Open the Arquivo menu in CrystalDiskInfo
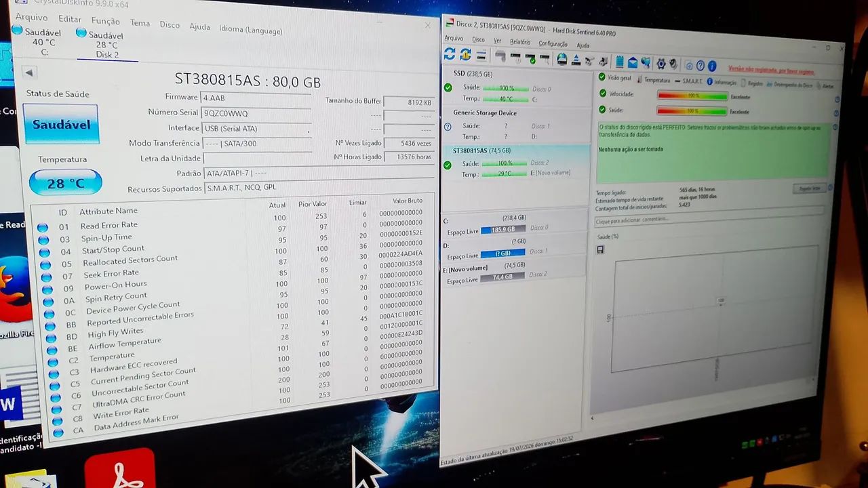The image size is (868, 488). (31, 18)
